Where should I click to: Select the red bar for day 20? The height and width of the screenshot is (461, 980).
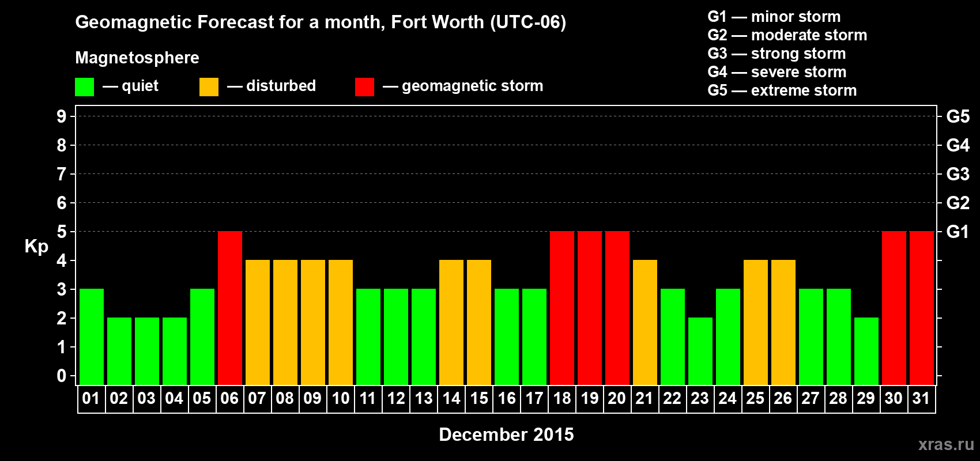pos(617,308)
